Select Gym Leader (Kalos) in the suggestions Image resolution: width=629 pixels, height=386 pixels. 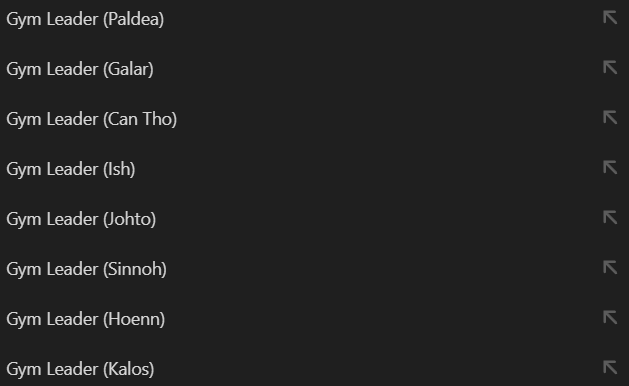pos(314,369)
